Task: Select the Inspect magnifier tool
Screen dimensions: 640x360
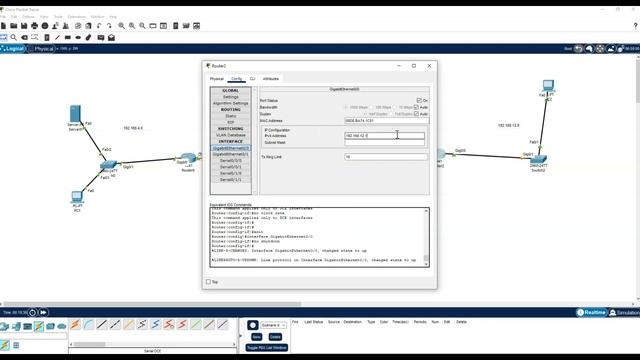Action: pyautogui.click(x=14, y=38)
